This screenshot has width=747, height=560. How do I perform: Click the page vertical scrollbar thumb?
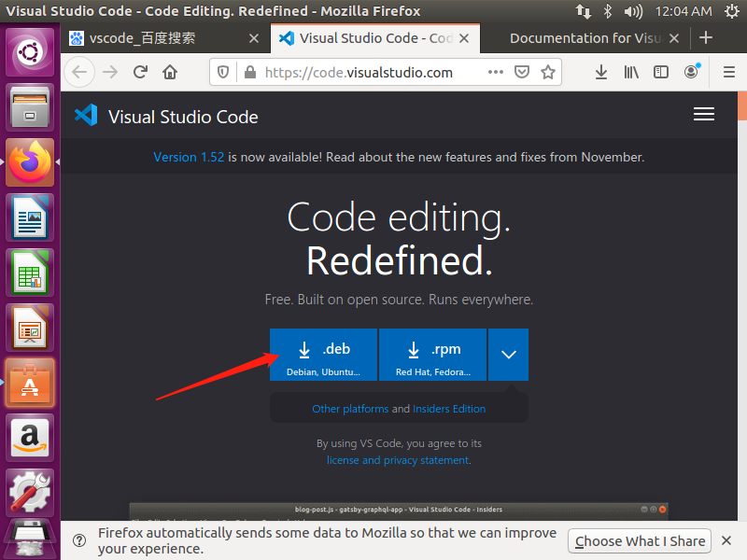[742, 106]
